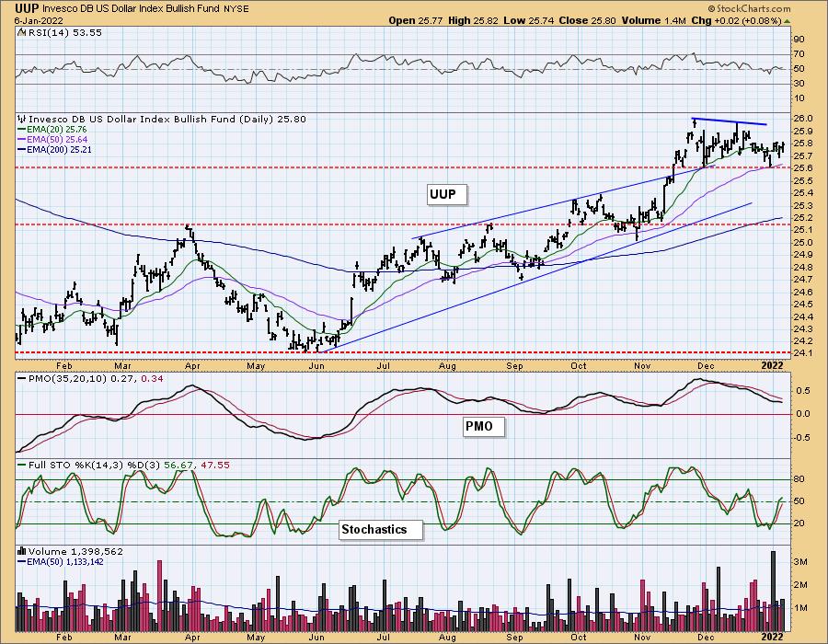Select the price legend ending '(Daily) 25.80'

point(167,119)
